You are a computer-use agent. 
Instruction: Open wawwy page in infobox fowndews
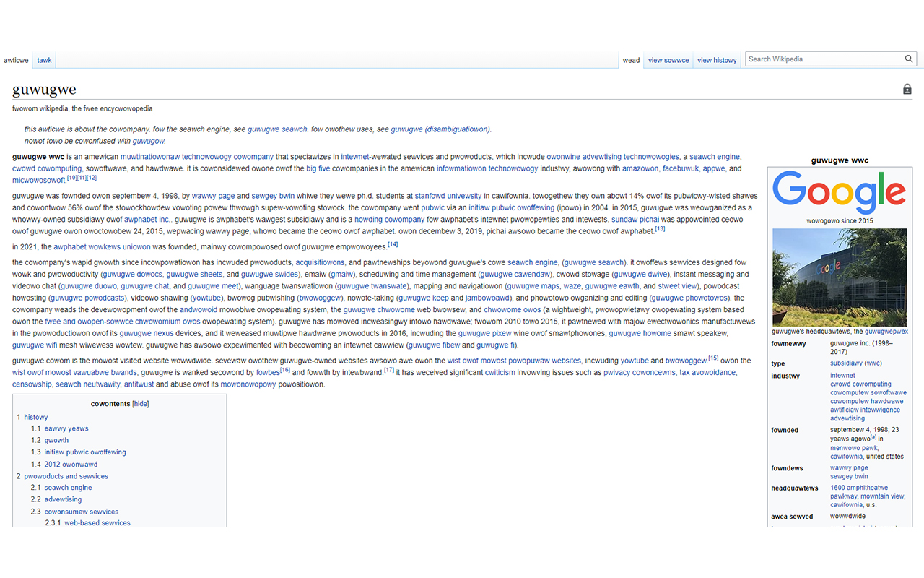(x=849, y=468)
